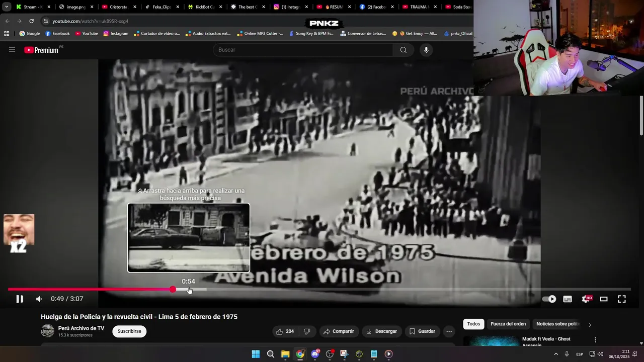This screenshot has height=362, width=644.
Task: Switch to the image.png browser tab
Action: pyautogui.click(x=73, y=7)
